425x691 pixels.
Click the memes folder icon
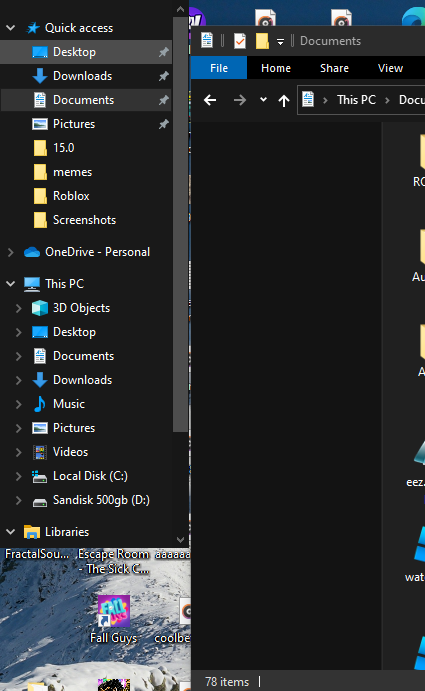point(40,172)
